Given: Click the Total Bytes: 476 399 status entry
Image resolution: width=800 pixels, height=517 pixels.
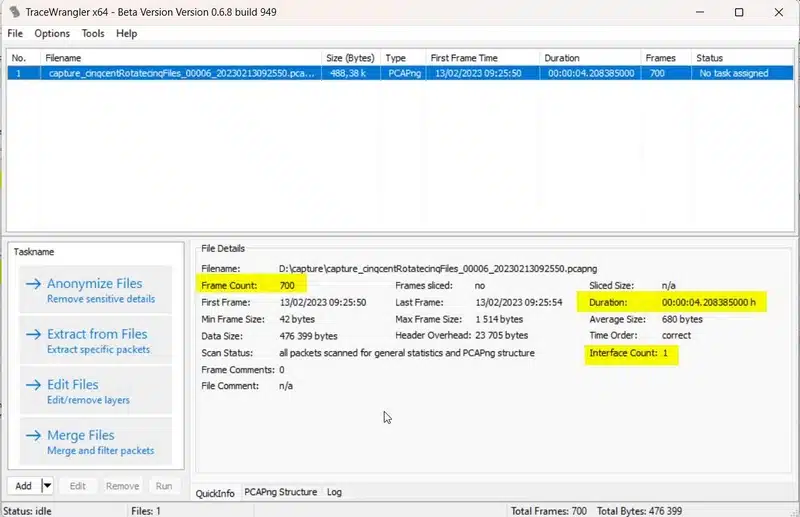Looking at the screenshot, I should [x=639, y=511].
